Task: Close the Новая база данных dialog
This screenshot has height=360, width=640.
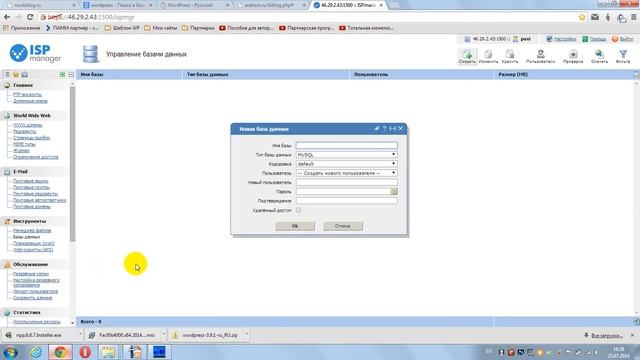Action: click(x=401, y=129)
